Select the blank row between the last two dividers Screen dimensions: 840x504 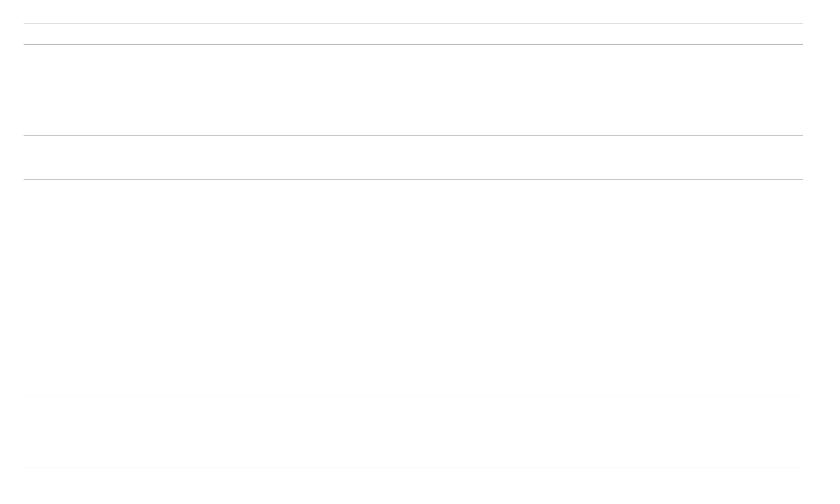[413, 431]
